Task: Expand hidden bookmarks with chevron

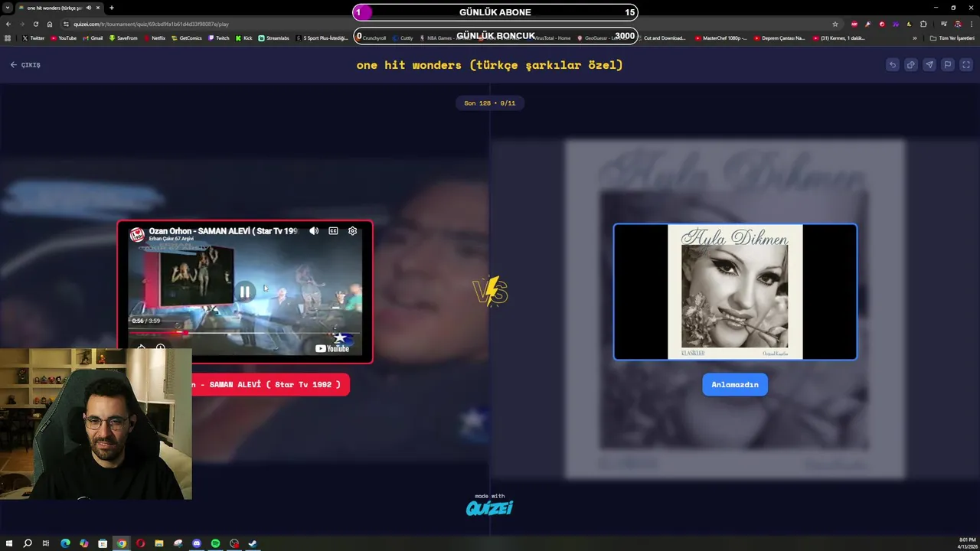Action: [914, 37]
